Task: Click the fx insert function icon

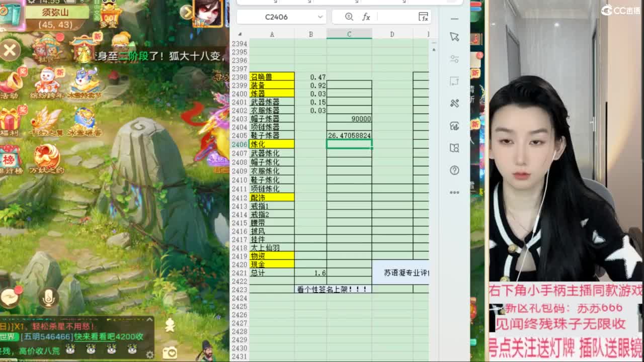Action: point(366,17)
